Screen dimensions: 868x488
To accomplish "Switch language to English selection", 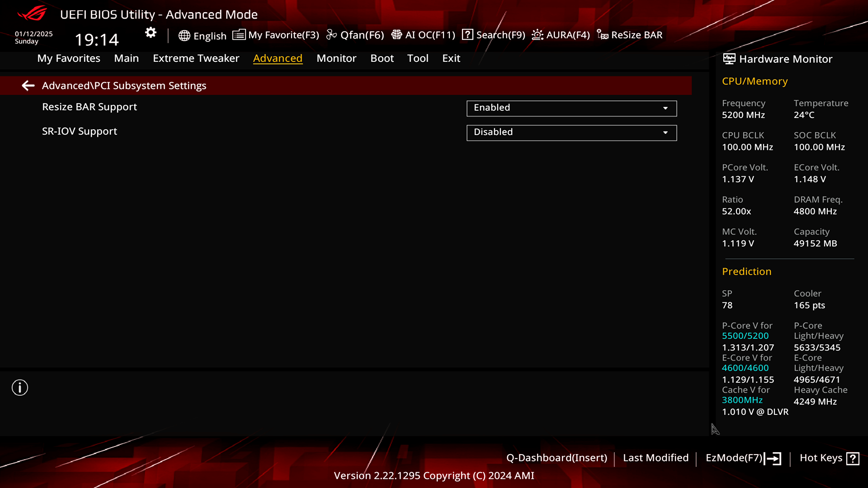I will [x=202, y=34].
